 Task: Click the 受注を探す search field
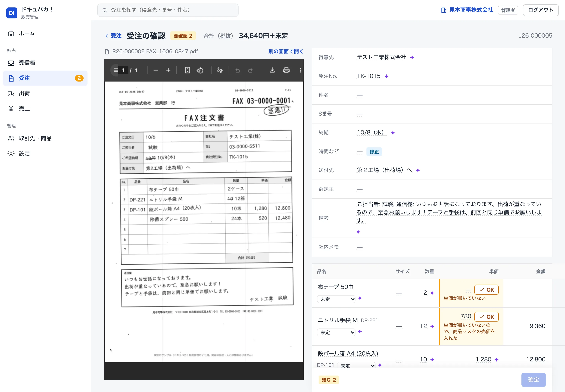click(x=168, y=10)
